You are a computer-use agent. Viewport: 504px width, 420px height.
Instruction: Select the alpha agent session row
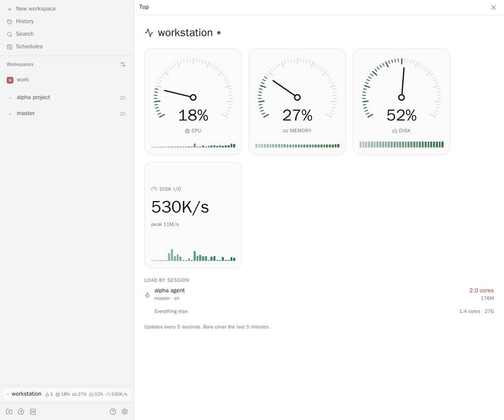tap(319, 294)
